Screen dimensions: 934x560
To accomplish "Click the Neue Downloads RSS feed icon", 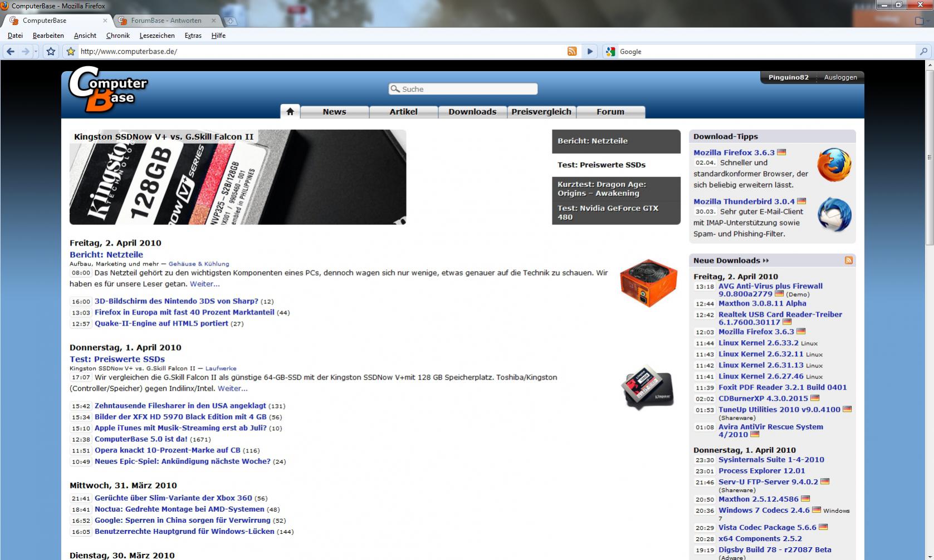I will (849, 261).
